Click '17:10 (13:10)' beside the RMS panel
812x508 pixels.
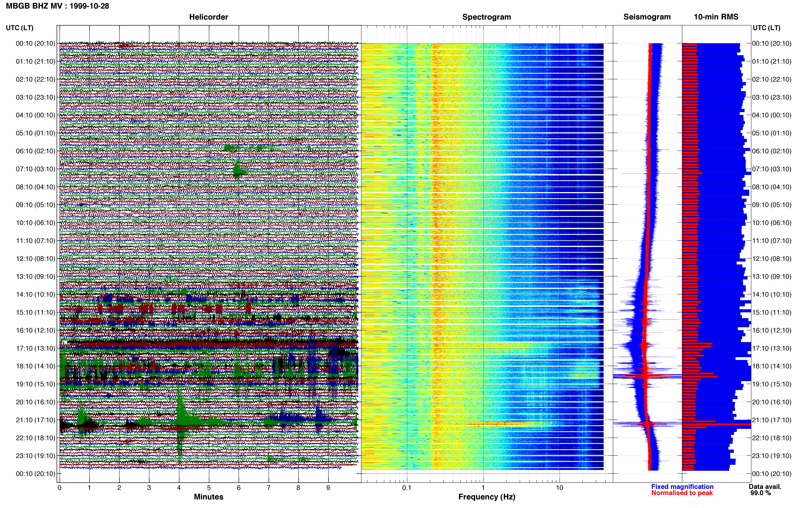[x=772, y=348]
